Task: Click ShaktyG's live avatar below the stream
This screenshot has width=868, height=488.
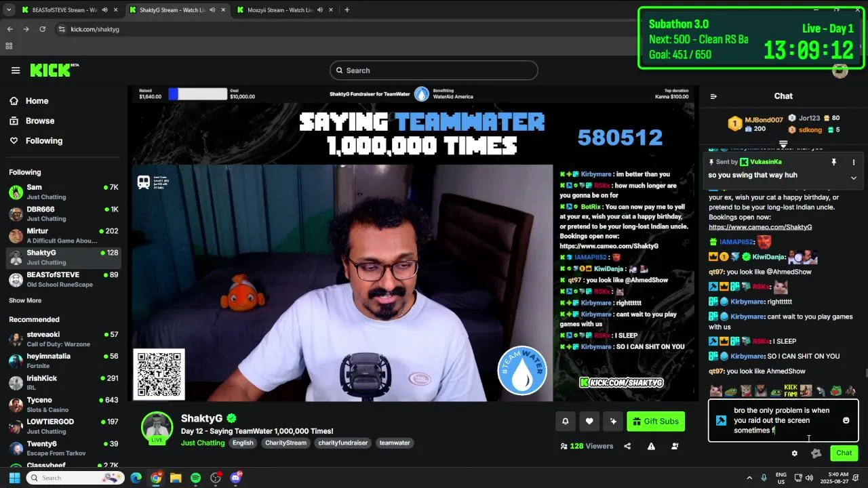Action: coord(157,427)
